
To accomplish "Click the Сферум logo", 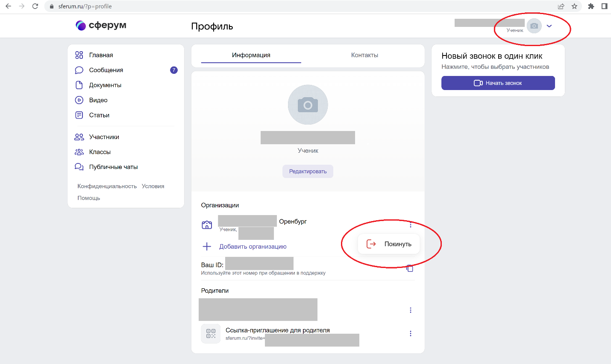I will (x=101, y=25).
